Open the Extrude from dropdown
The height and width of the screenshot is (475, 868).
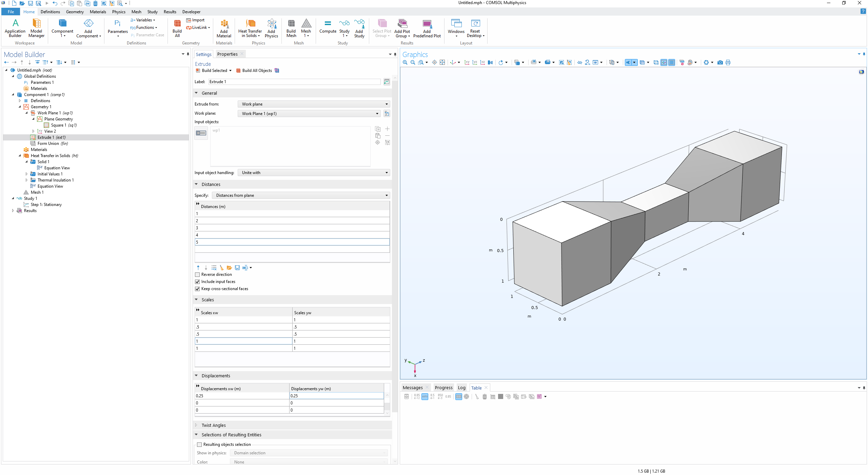(x=314, y=104)
